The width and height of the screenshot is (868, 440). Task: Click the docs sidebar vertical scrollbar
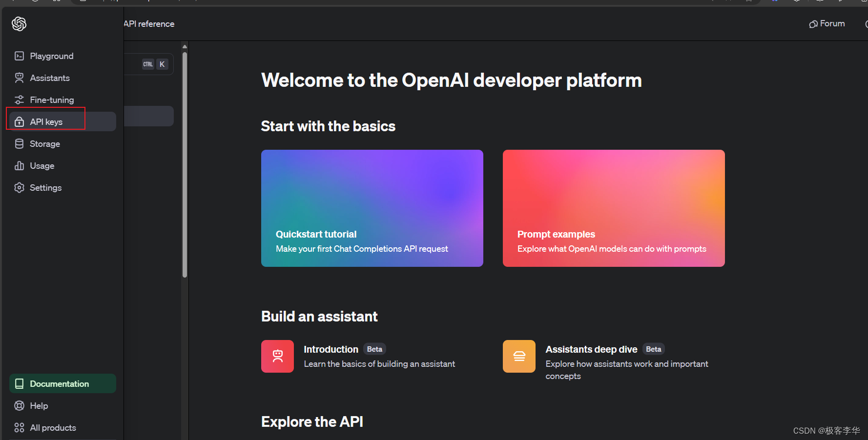185,165
